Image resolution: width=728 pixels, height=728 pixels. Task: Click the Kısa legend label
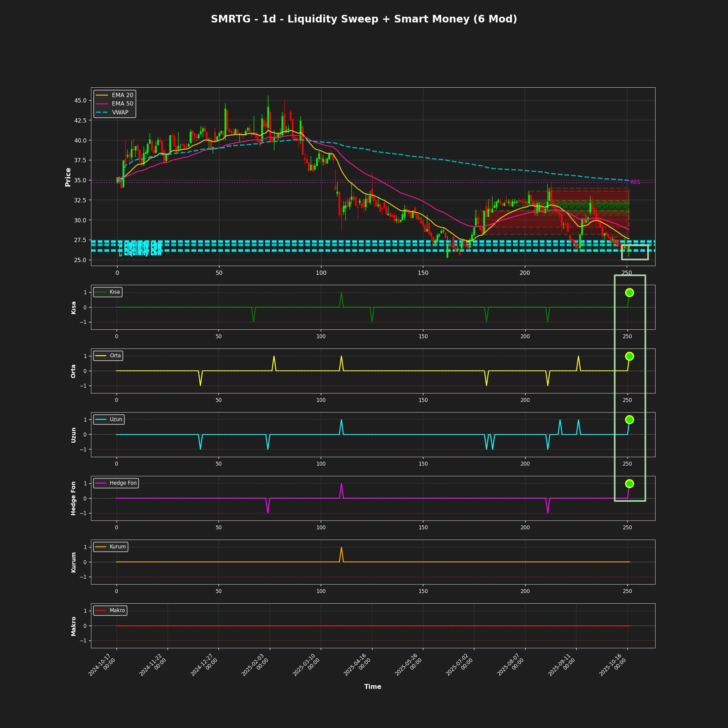pyautogui.click(x=115, y=292)
